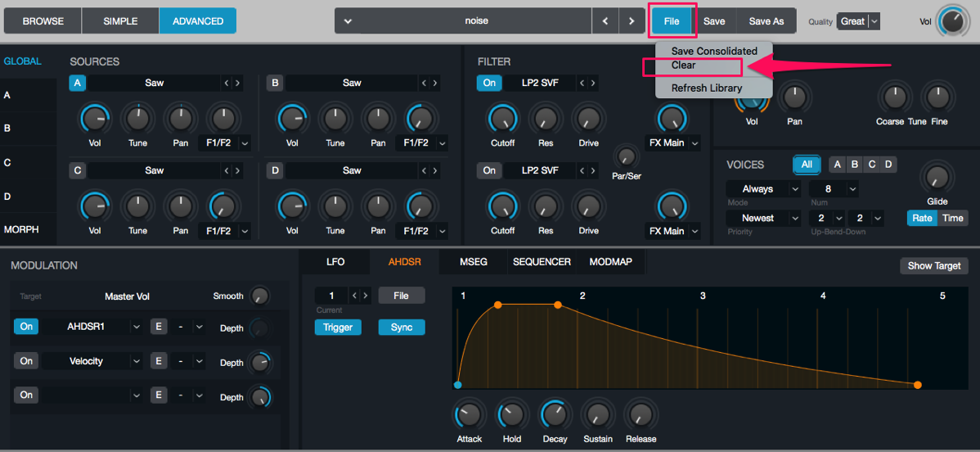Open the Quality Great dropdown
980x452 pixels.
click(x=859, y=21)
